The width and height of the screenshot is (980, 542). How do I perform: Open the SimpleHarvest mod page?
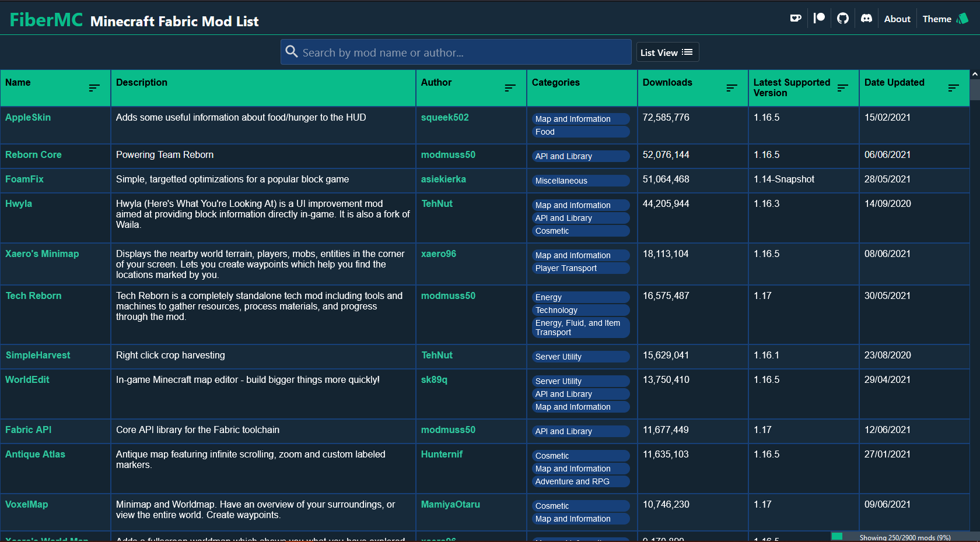tap(38, 355)
